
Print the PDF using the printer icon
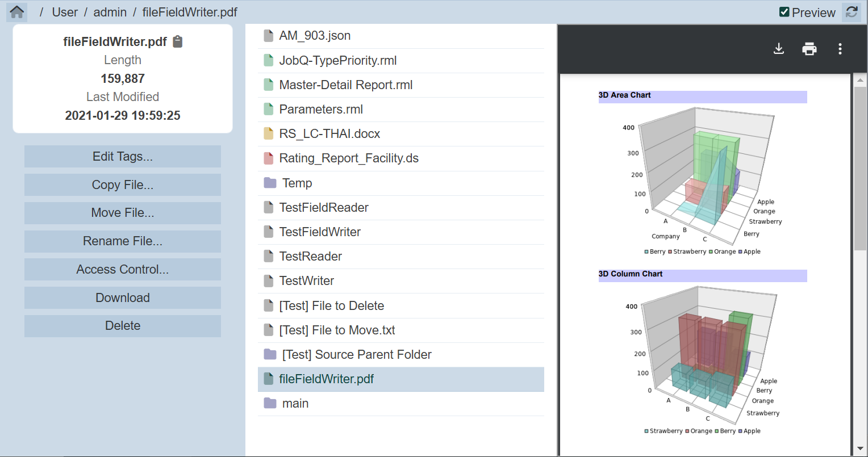coord(809,49)
